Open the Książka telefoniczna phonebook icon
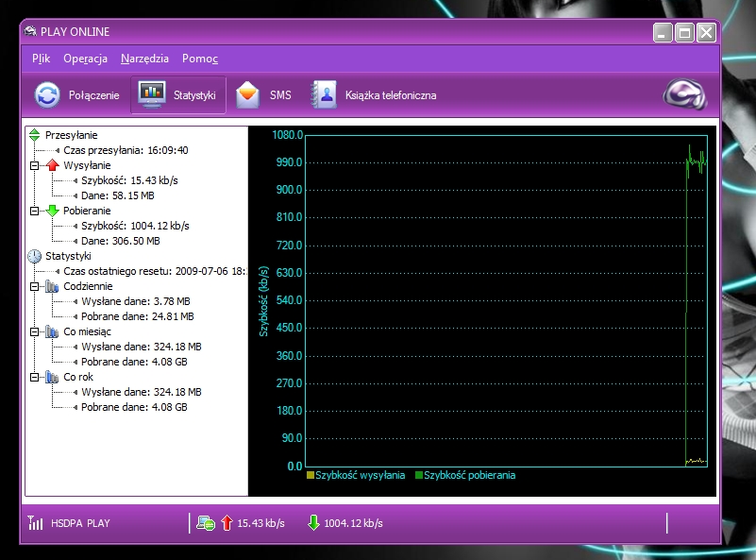Viewport: 756px width, 560px height. click(x=325, y=95)
